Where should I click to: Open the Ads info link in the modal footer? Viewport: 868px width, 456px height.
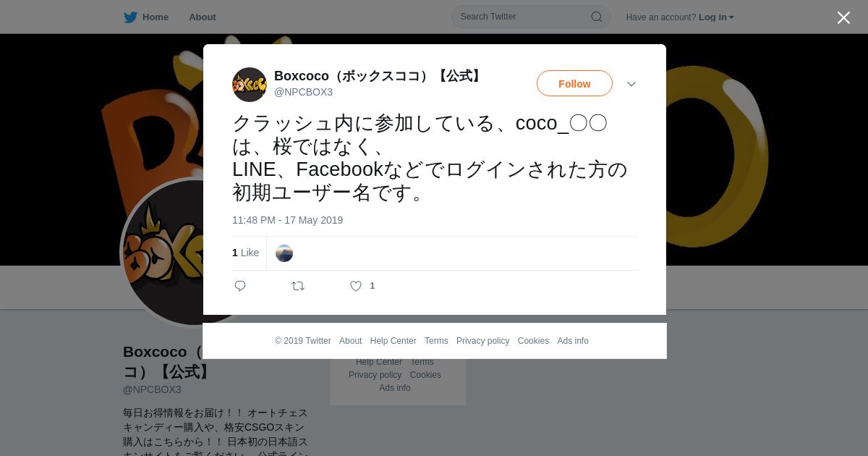[x=573, y=341]
